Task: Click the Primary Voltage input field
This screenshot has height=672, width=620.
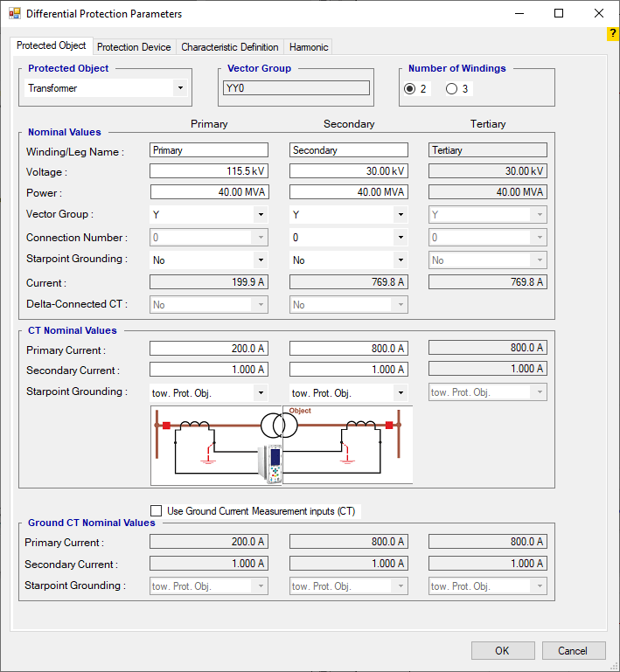Action: [209, 172]
